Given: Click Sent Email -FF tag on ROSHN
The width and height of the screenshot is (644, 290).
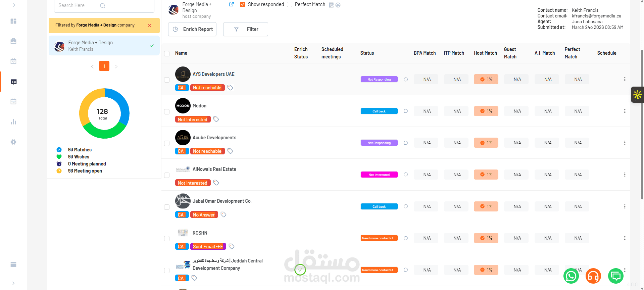Looking at the screenshot, I should coord(208,246).
